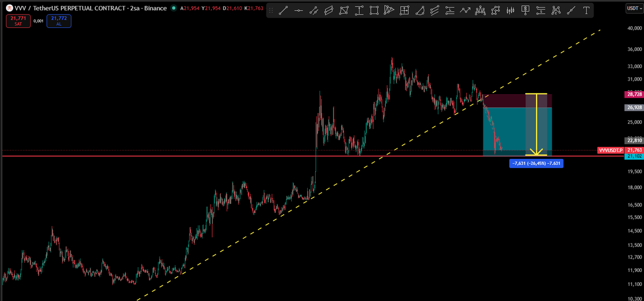Screen dimensions: 644x301
Task: Select the S-marked levels position tool
Action: click(x=541, y=11)
